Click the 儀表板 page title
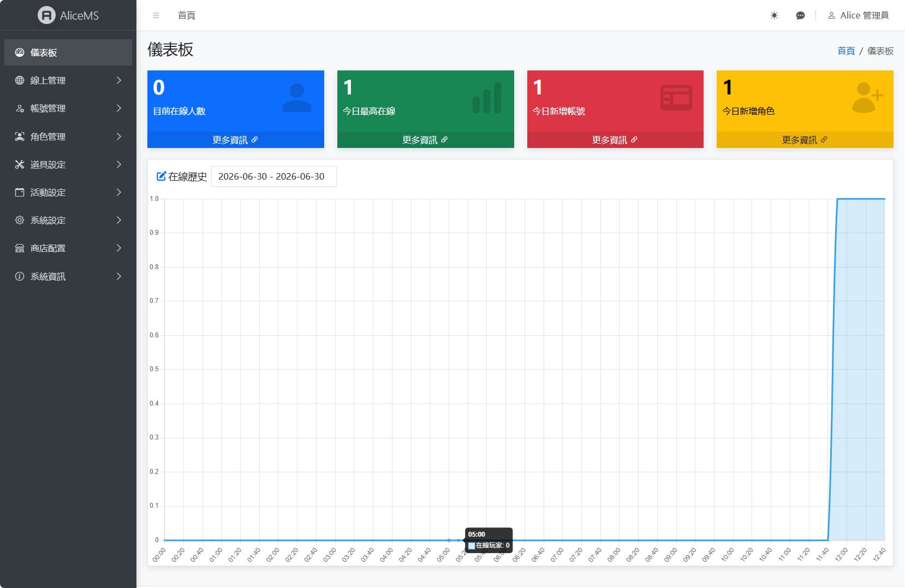The image size is (905, 588). [170, 50]
